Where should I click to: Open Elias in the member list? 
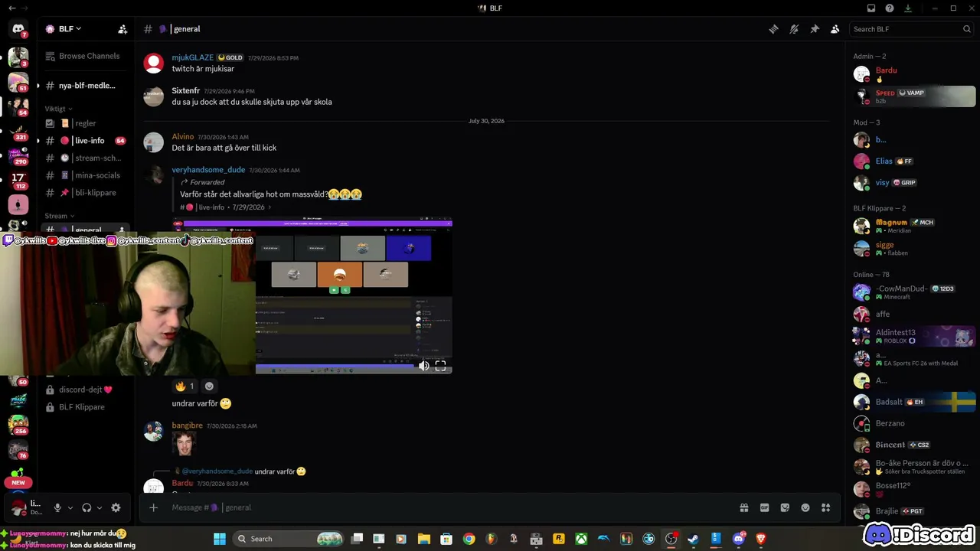(x=914, y=161)
